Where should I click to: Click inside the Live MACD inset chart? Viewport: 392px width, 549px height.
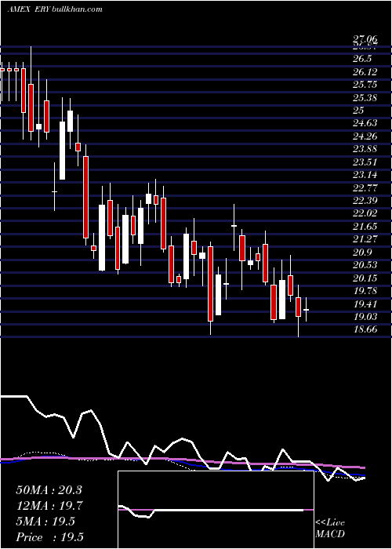216,510
